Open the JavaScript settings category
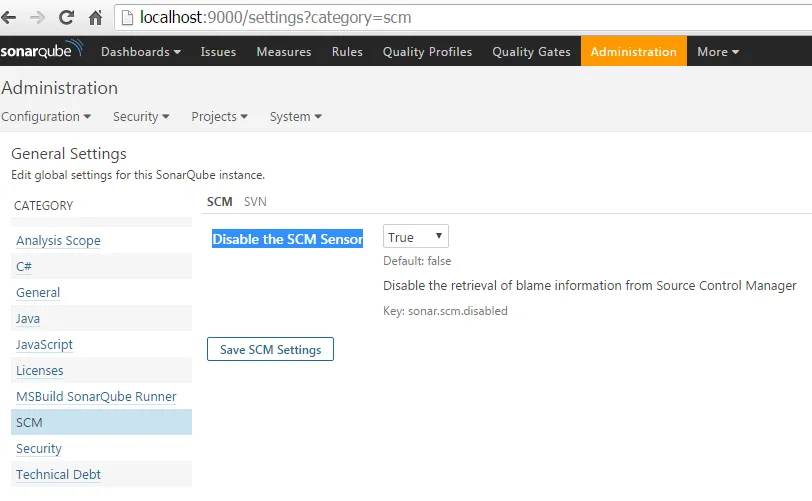812x501 pixels. tap(45, 345)
